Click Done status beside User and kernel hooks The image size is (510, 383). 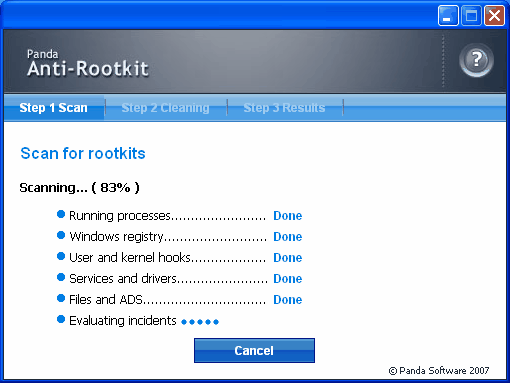click(288, 258)
